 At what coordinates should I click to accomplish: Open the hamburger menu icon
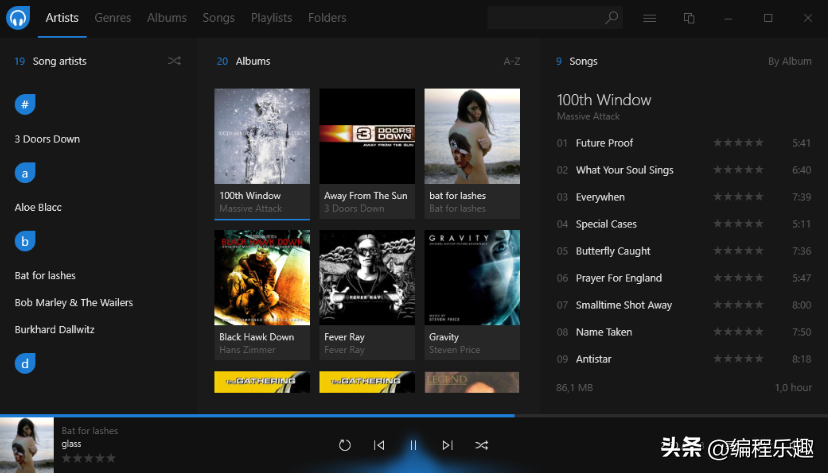click(x=650, y=18)
